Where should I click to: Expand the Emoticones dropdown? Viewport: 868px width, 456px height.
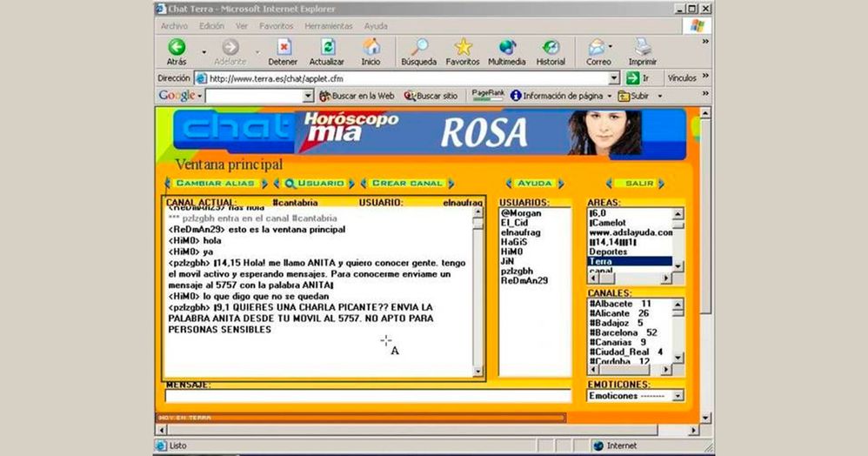[678, 396]
